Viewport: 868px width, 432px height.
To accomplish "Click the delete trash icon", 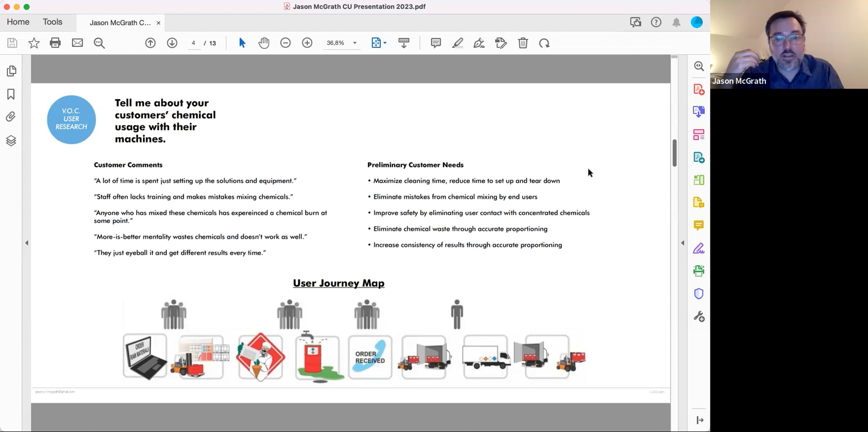I will (x=523, y=43).
